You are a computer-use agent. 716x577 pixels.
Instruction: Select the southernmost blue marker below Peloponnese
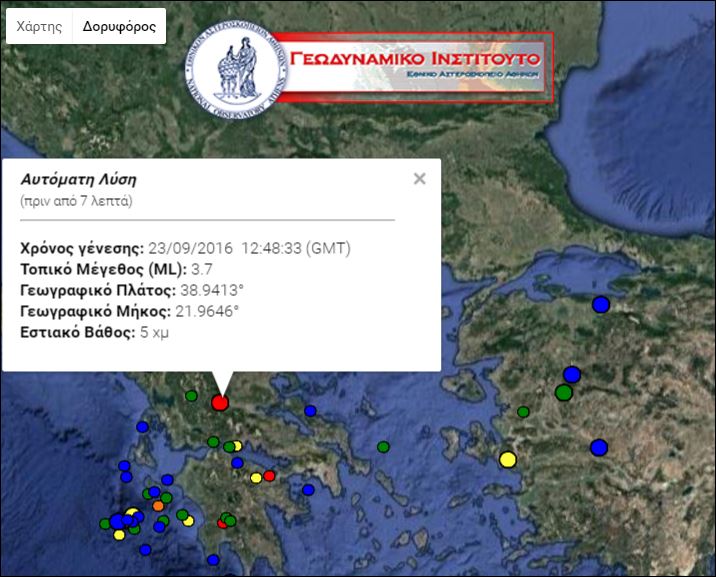tap(213, 560)
